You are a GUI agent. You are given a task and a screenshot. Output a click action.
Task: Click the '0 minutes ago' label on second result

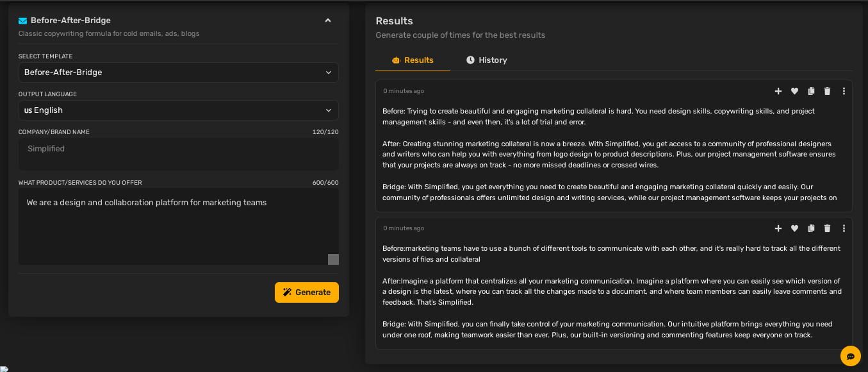click(404, 228)
